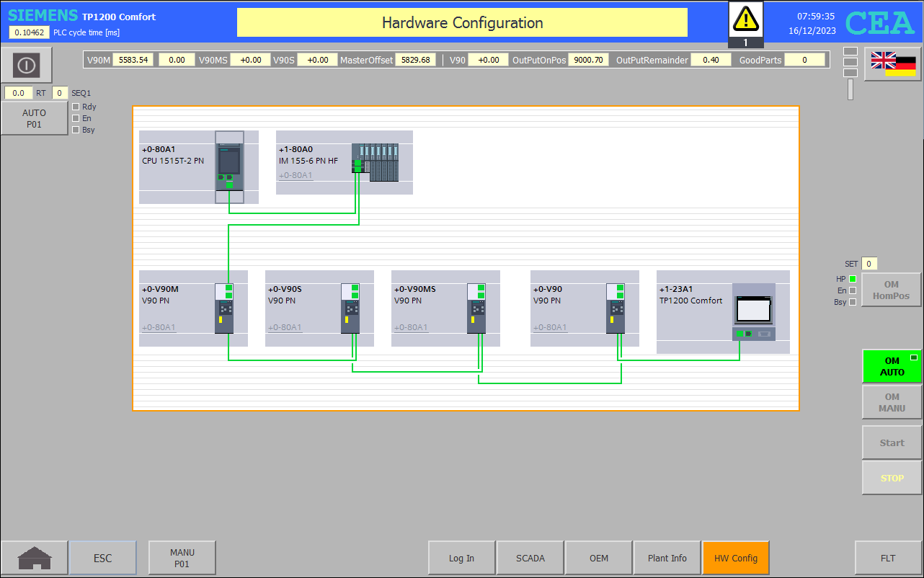Click the Start button

[892, 443]
